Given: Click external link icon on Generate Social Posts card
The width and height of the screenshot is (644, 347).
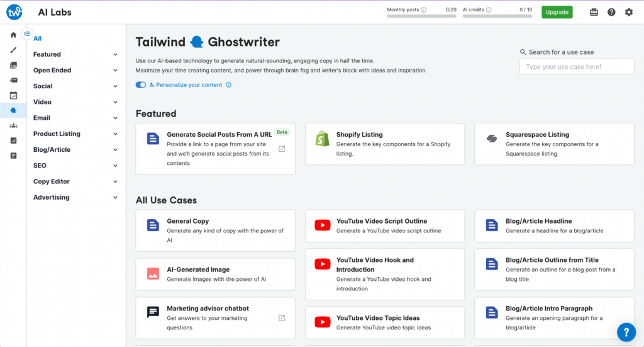Looking at the screenshot, I should (x=282, y=149).
